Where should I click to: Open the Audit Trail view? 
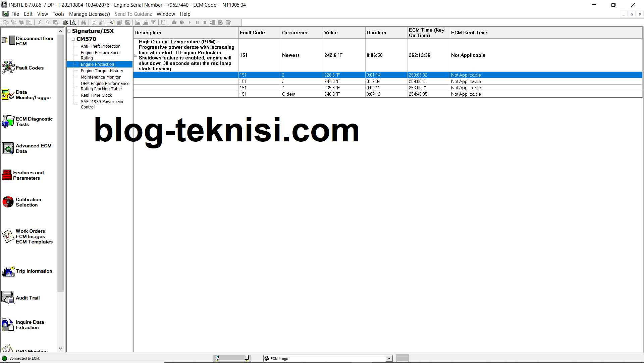[x=8, y=298]
